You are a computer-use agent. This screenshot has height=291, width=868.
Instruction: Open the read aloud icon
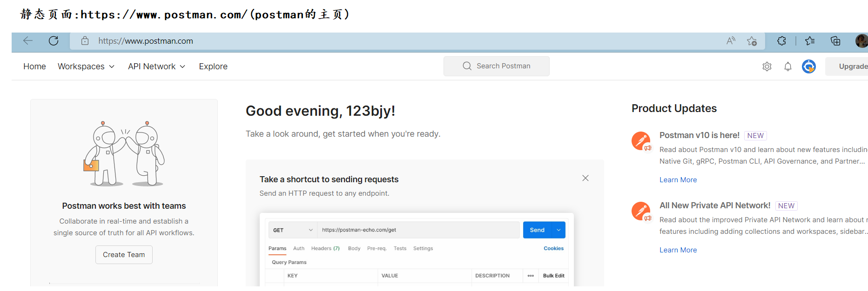pyautogui.click(x=731, y=41)
